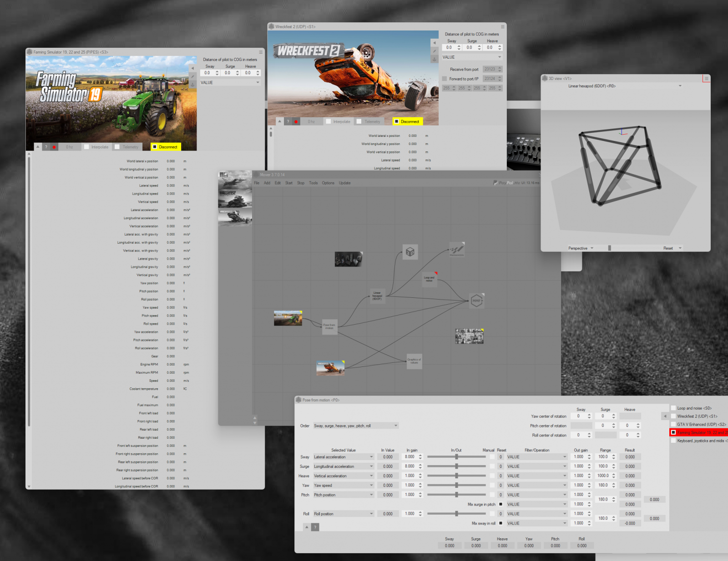This screenshot has height=561, width=728.
Task: Open the Order dropdown in Pose from motion
Action: pos(356,426)
